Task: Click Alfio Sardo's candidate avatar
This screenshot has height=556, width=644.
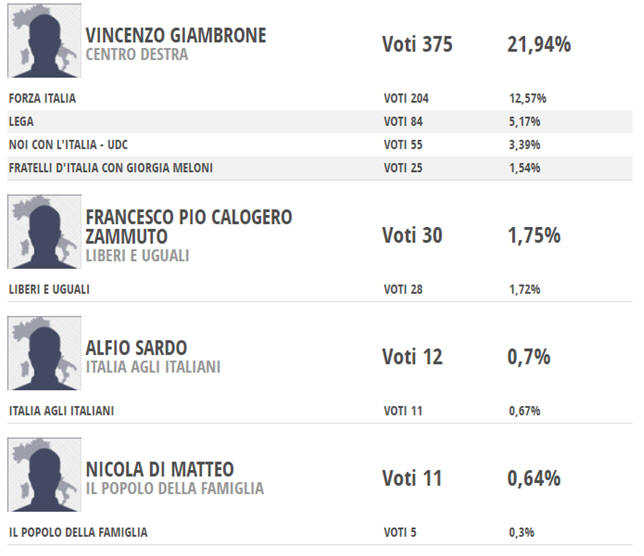Action: 44,353
